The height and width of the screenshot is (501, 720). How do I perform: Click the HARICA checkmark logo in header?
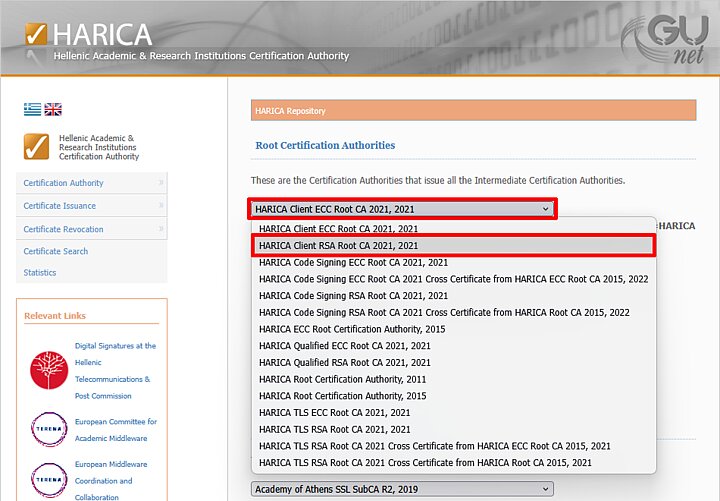pyautogui.click(x=36, y=34)
